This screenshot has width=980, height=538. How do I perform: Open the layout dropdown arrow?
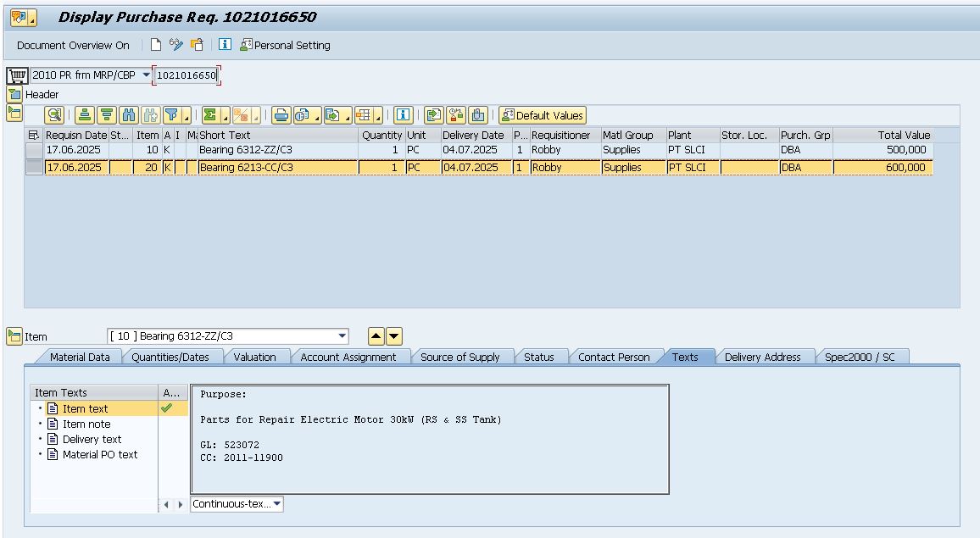(x=378, y=115)
